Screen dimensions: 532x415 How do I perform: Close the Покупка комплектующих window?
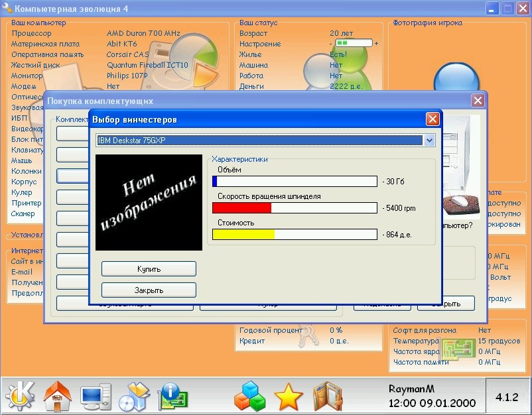pos(478,100)
